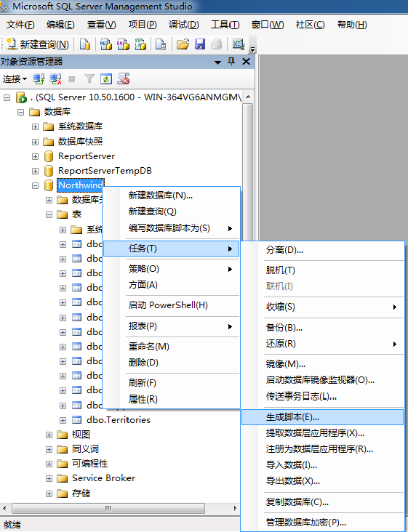
Task: Click the script stop icon with red X
Action: point(123,78)
